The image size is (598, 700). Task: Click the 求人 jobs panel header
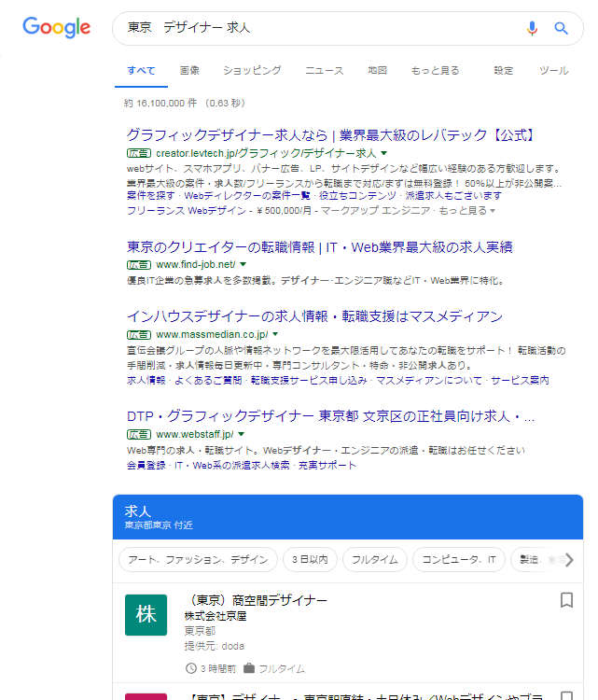click(348, 517)
